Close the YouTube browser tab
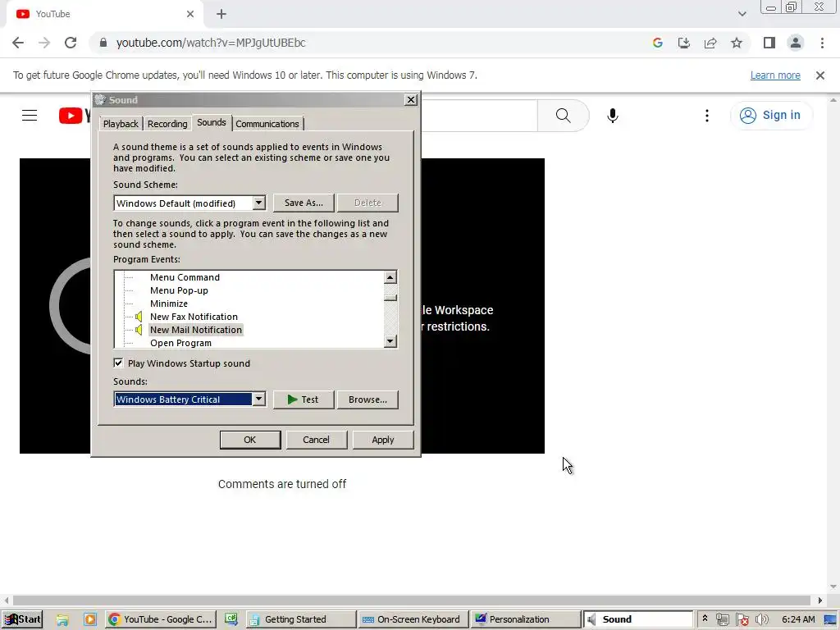Viewport: 840px width, 630px height. [190, 15]
